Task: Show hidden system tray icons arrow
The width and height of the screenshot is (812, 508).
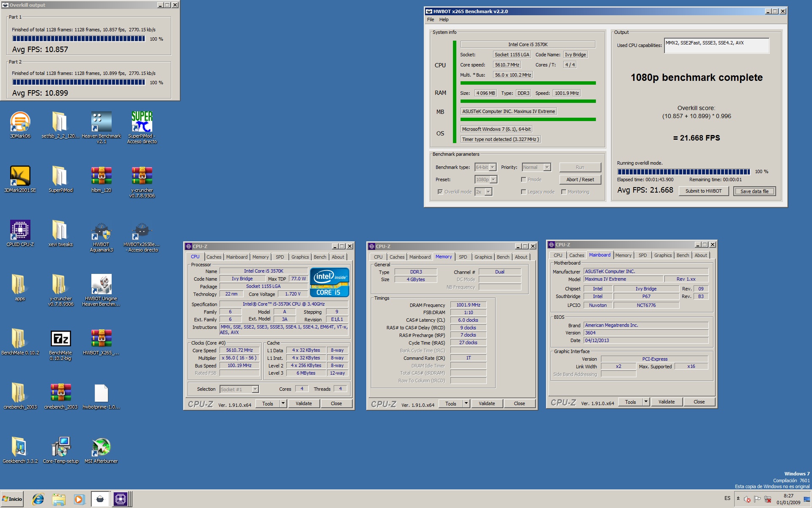Action: tap(738, 498)
